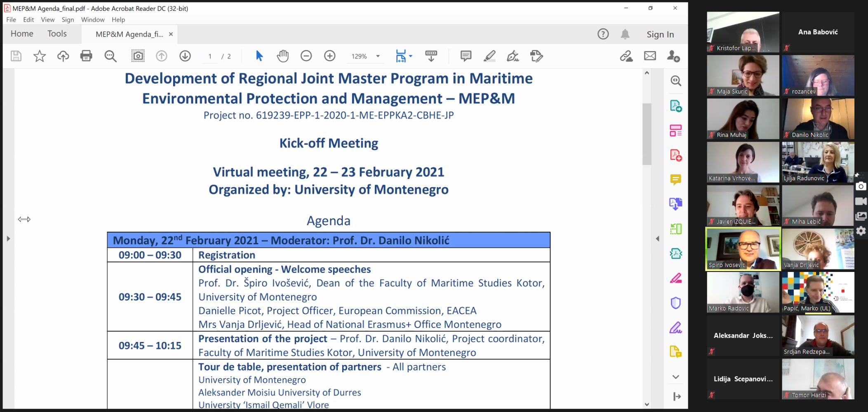Screen dimensions: 868x412
Task: Select Spiro Ivosevic's video thumbnail
Action: [x=743, y=249]
